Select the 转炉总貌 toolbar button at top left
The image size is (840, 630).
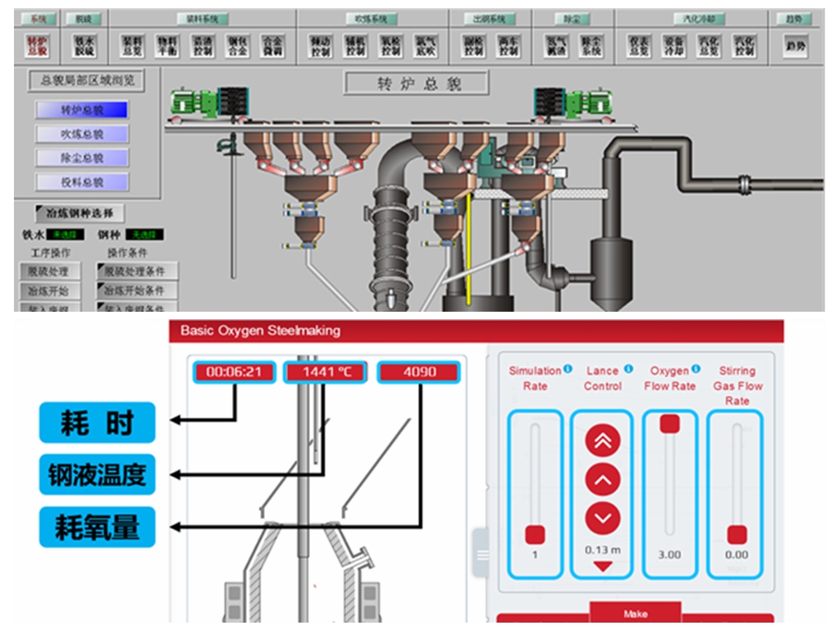[x=37, y=46]
